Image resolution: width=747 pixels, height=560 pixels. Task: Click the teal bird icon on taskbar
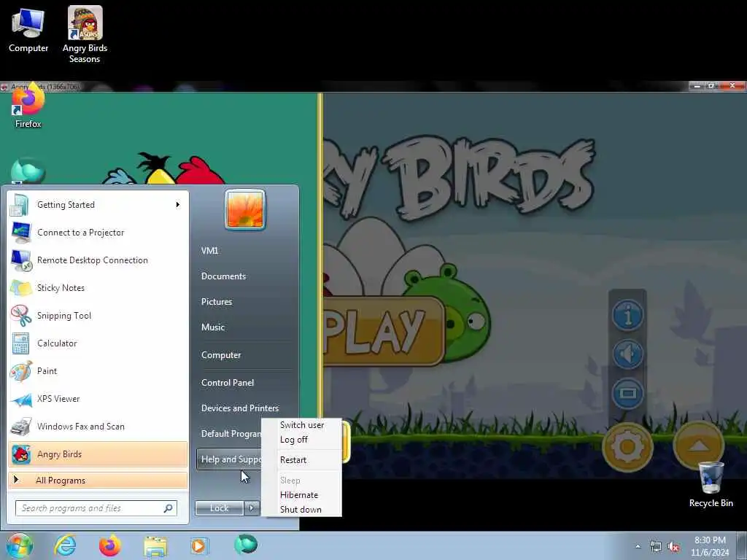(x=246, y=544)
